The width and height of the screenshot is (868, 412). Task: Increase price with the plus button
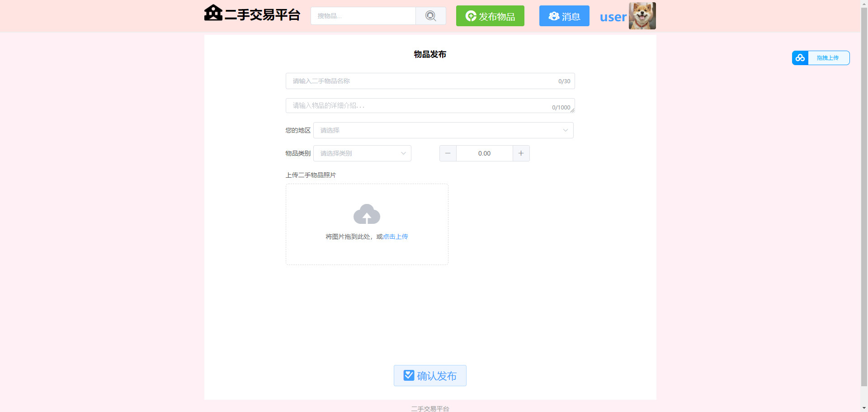521,153
